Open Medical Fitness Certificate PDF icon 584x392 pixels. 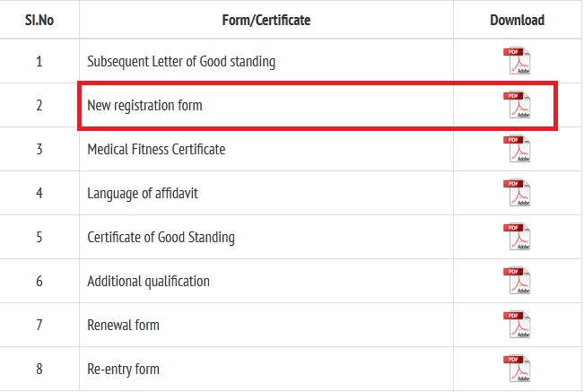517,149
